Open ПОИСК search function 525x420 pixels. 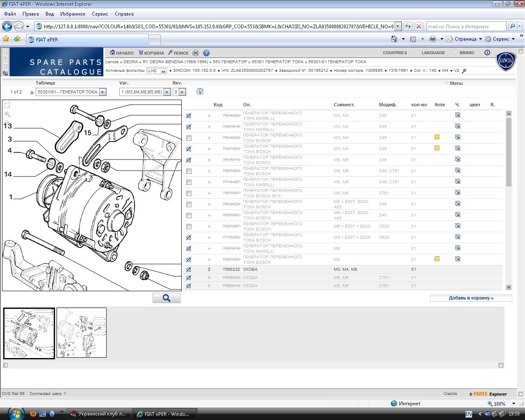coord(178,53)
